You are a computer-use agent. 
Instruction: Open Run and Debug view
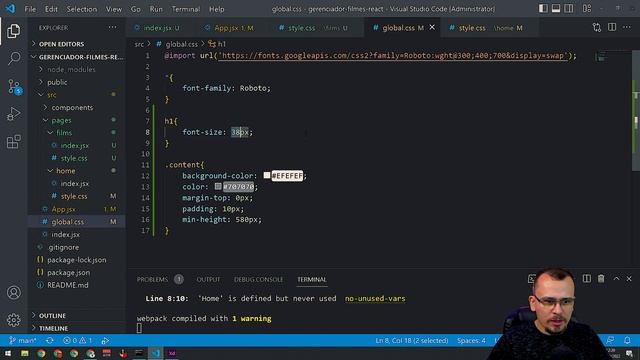13,114
